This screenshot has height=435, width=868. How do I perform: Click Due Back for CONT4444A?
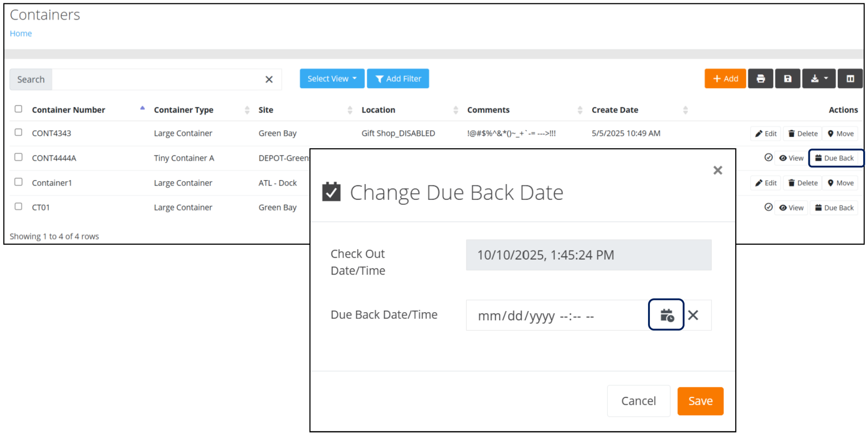point(834,158)
